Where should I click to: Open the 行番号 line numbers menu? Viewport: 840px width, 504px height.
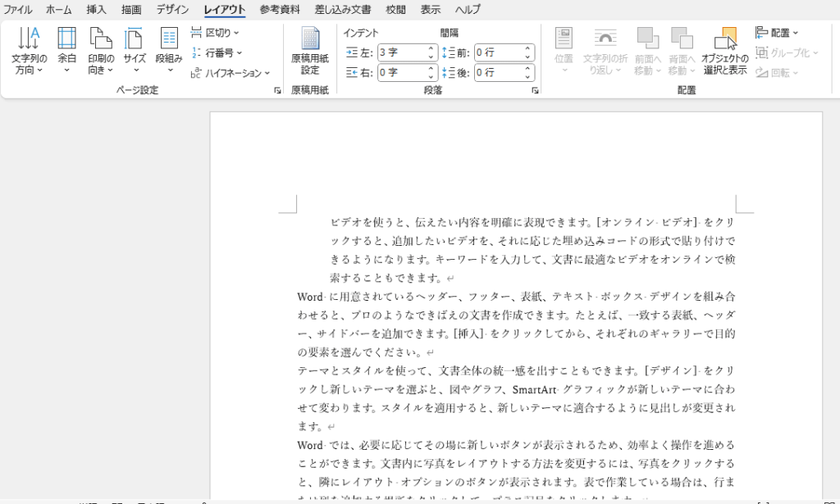(x=217, y=52)
